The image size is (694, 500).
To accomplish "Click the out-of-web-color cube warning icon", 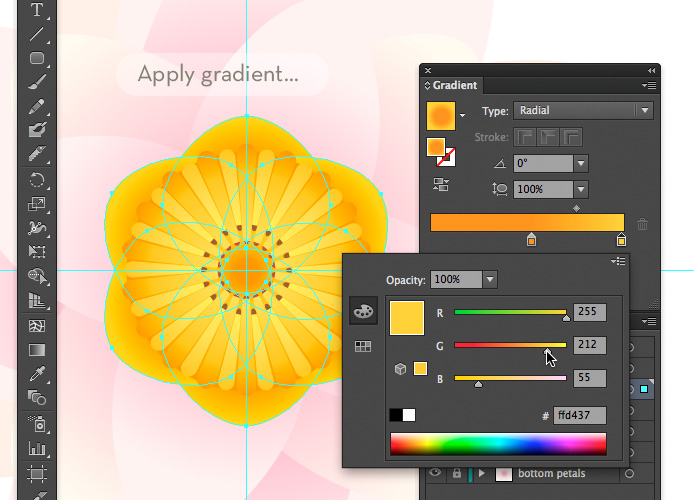I will point(401,369).
